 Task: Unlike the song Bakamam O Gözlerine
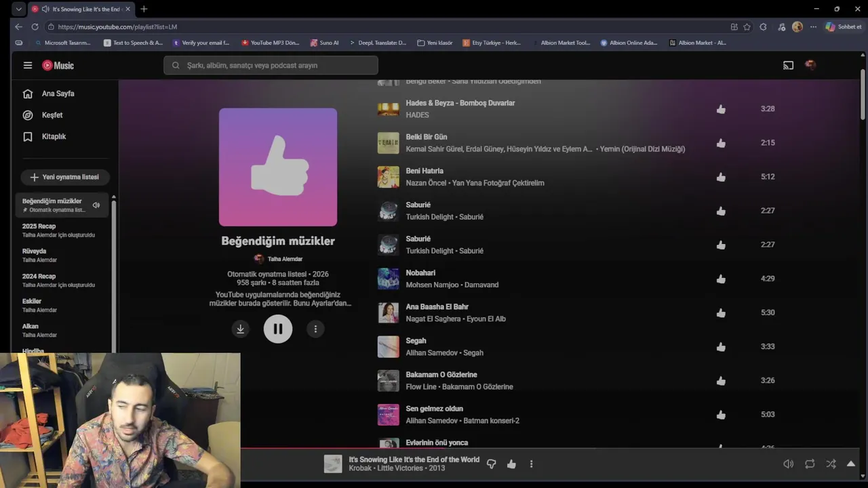point(721,380)
